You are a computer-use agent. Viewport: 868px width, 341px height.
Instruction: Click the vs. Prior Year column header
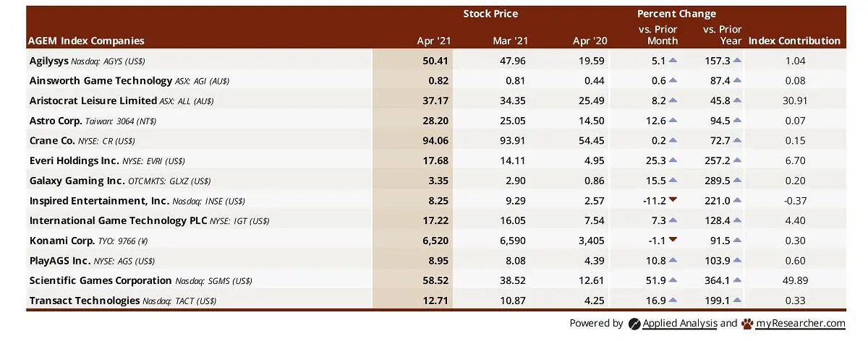pos(722,35)
